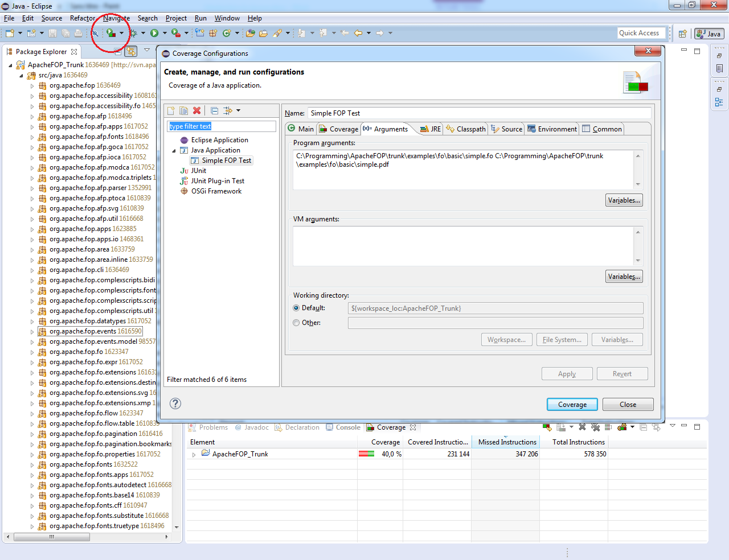Switch to the JRE tab
Viewport: 729px width, 560px height.
pyautogui.click(x=431, y=129)
